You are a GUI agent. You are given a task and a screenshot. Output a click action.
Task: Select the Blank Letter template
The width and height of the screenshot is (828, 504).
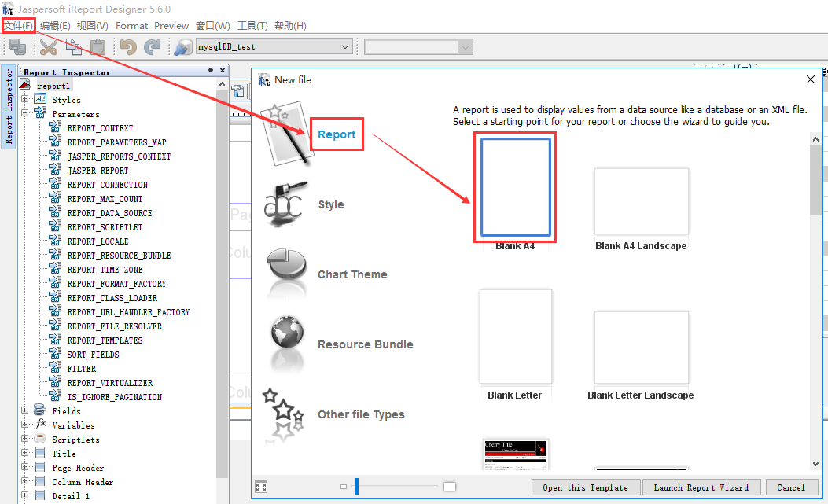515,337
